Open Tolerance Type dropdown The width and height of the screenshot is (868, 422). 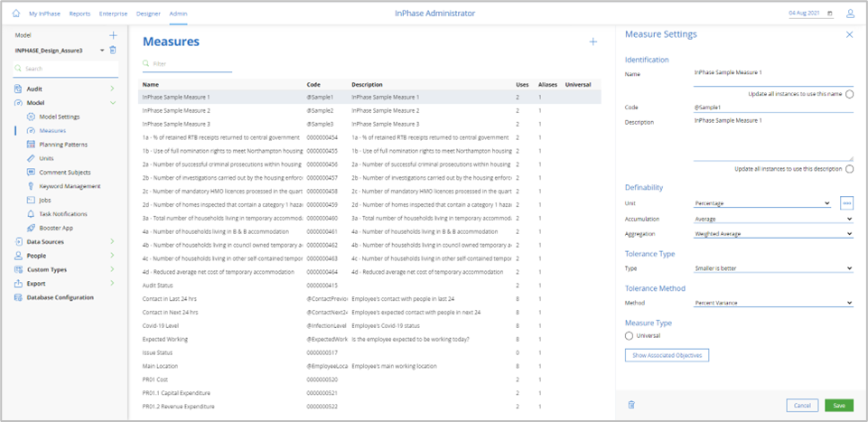pyautogui.click(x=773, y=268)
